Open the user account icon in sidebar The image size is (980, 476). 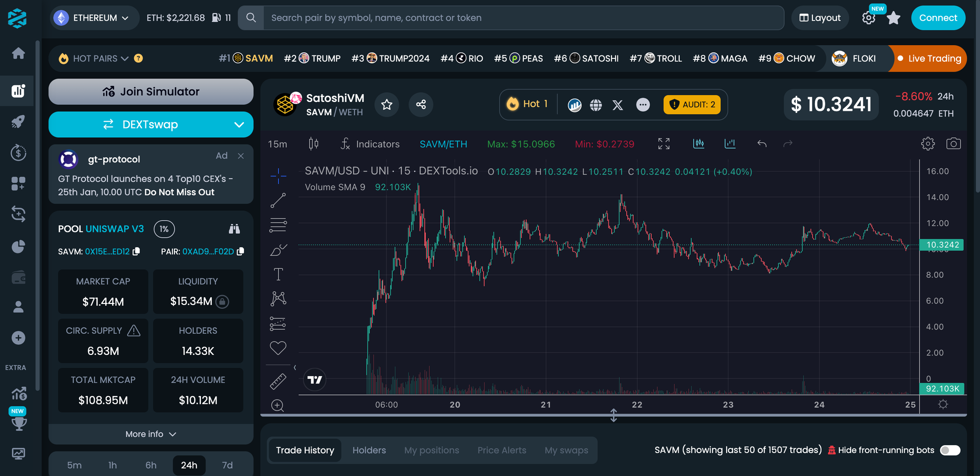pyautogui.click(x=18, y=307)
